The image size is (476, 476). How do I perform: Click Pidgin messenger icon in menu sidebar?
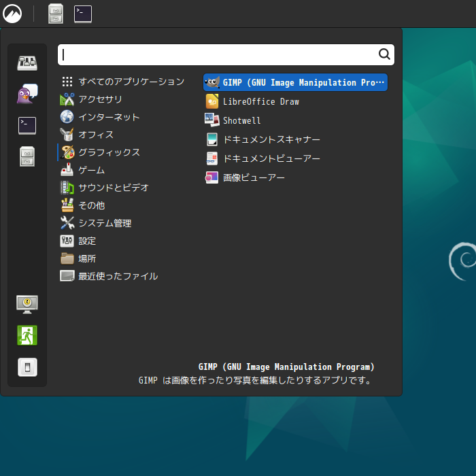(x=27, y=95)
